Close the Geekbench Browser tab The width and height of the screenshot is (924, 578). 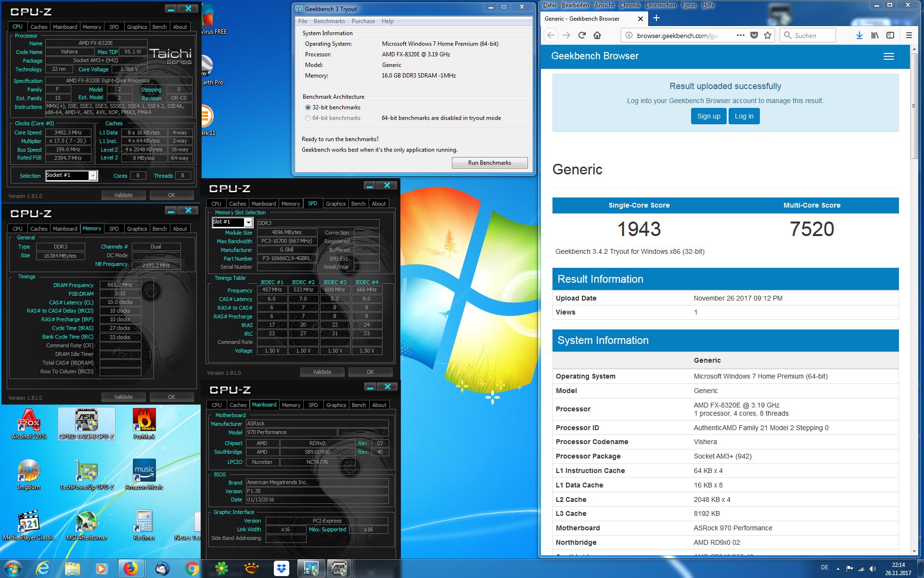tap(640, 19)
